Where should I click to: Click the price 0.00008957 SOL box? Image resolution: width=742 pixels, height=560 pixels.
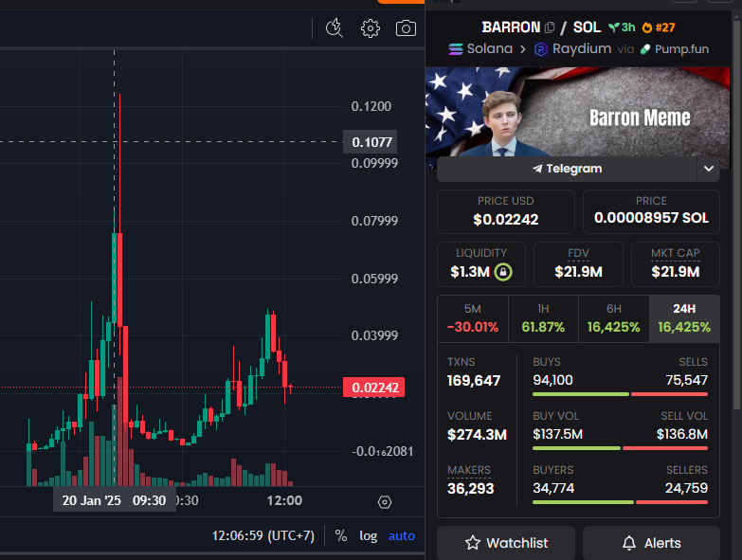pyautogui.click(x=651, y=211)
